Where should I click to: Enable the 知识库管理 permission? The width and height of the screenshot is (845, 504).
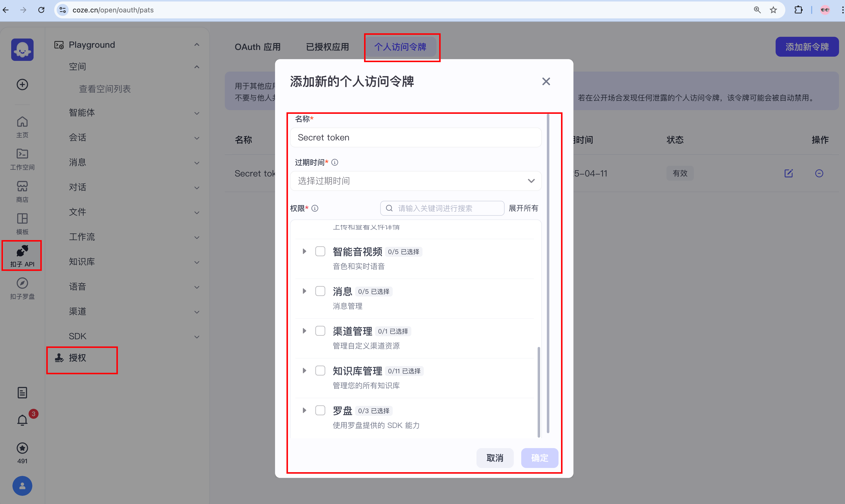click(x=320, y=370)
